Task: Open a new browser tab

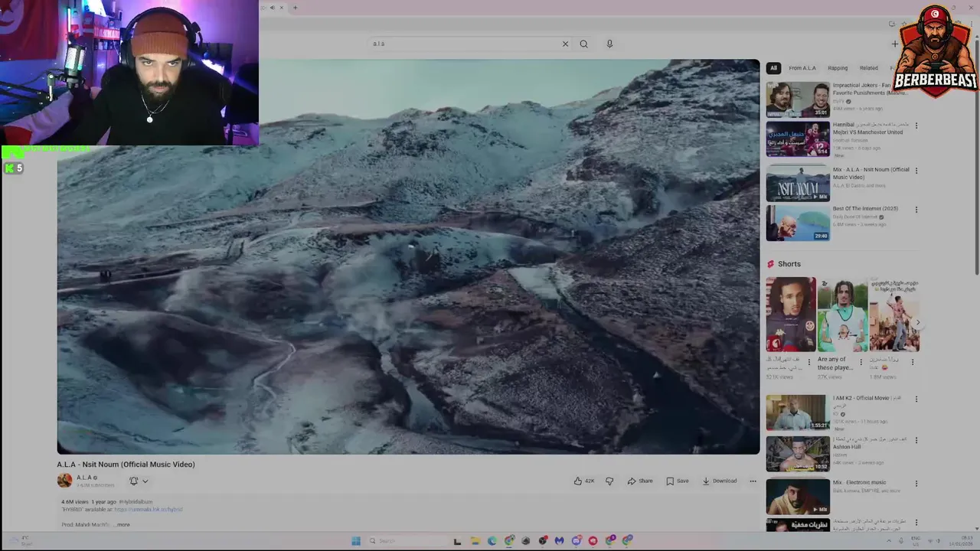Action: [x=295, y=8]
